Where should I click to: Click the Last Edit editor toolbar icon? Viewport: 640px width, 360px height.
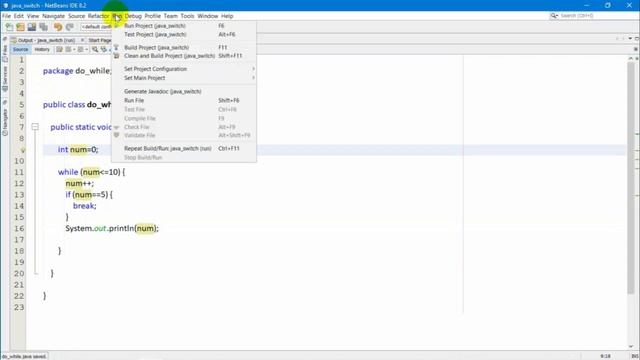(x=59, y=49)
